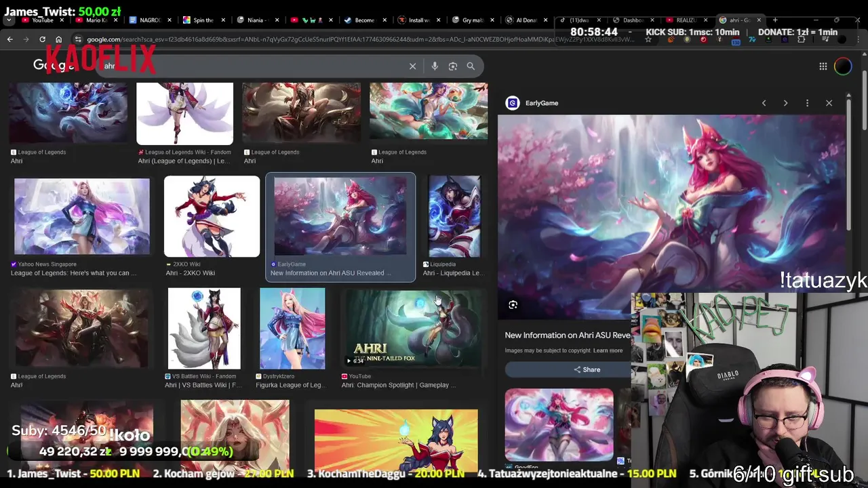Select the EarlyGame Ahri ASU result thumbnail
This screenshot has width=868, height=488.
point(340,217)
